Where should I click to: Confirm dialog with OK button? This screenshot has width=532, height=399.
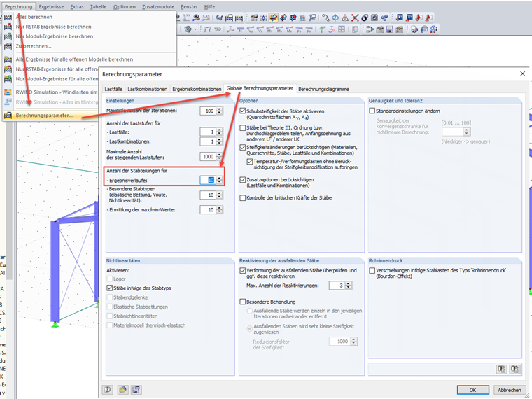tap(473, 390)
